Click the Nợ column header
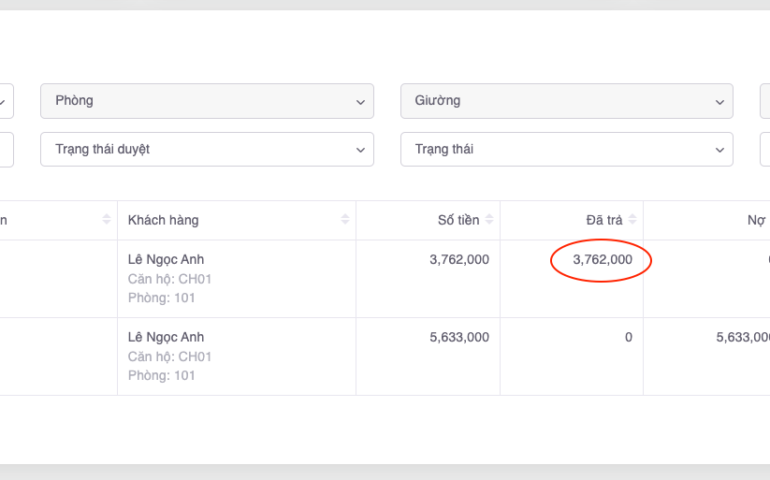 (x=756, y=219)
